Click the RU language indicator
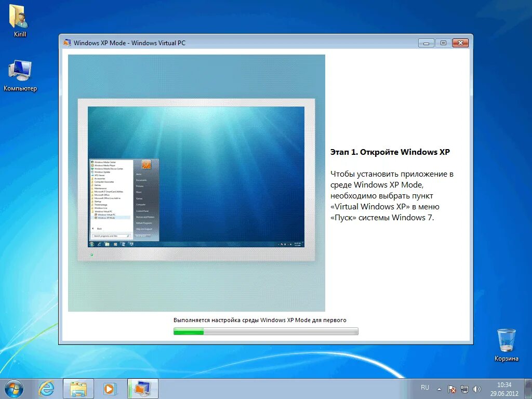Screen dimensions: 532x399 [x=425, y=388]
